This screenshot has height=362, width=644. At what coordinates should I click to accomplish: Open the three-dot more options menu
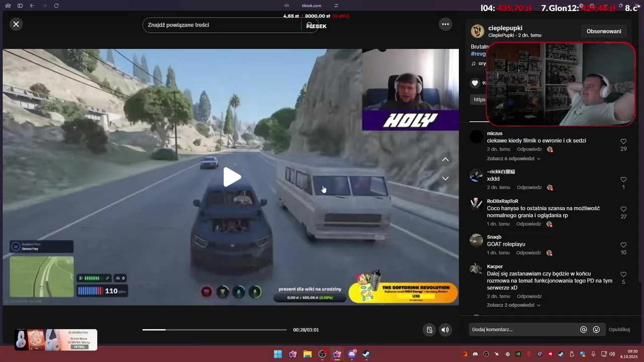pos(445,24)
